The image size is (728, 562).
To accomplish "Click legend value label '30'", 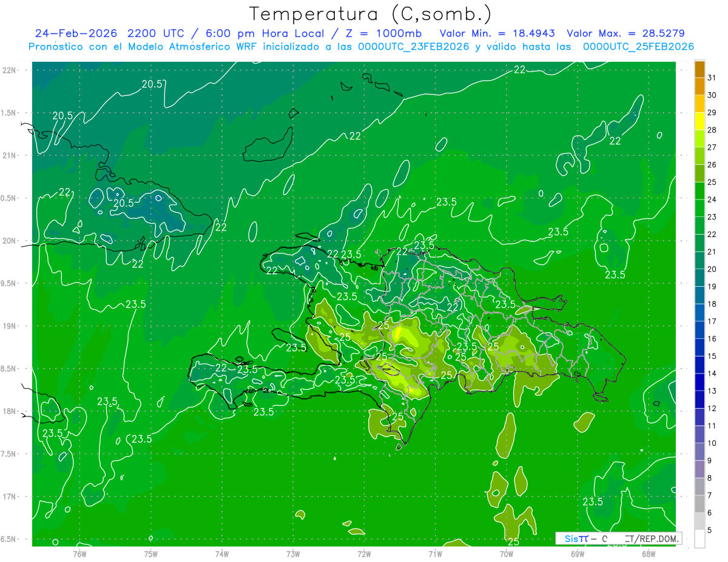I will click(712, 95).
